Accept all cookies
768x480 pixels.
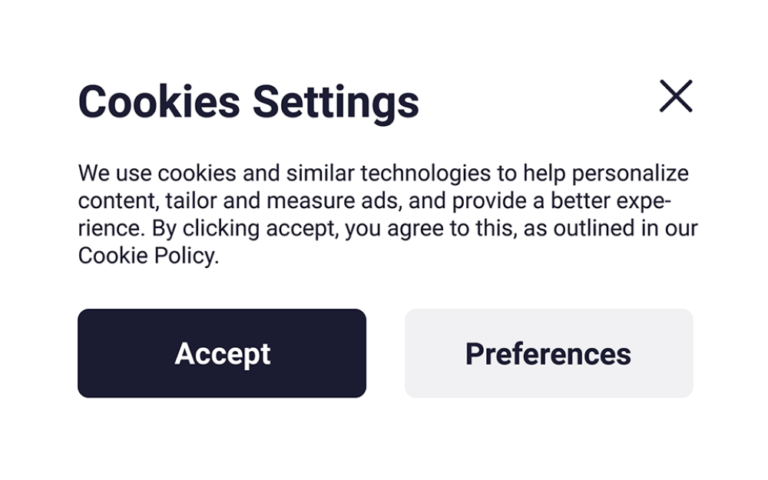tap(222, 353)
